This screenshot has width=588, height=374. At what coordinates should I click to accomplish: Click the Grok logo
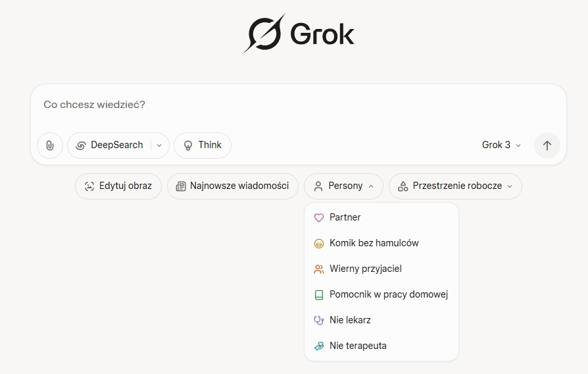[x=299, y=34]
